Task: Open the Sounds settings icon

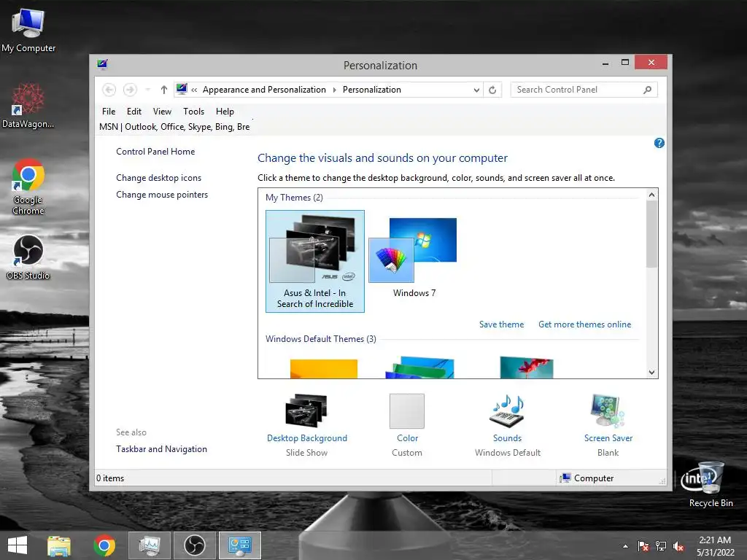Action: point(508,411)
